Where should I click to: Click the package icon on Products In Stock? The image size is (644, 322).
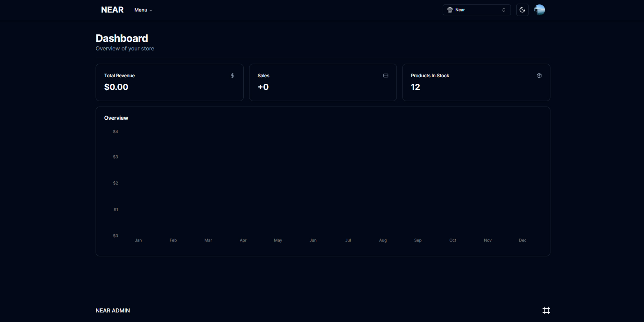(x=539, y=75)
